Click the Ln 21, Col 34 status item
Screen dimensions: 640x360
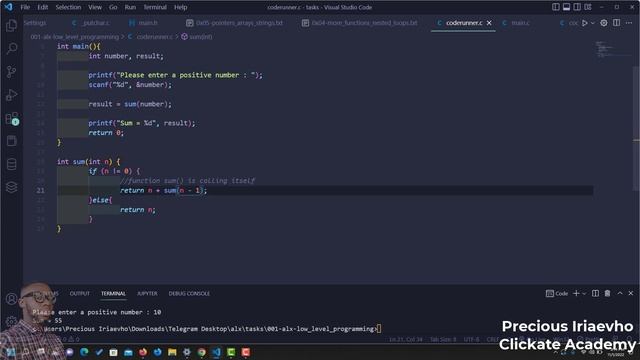[405, 339]
